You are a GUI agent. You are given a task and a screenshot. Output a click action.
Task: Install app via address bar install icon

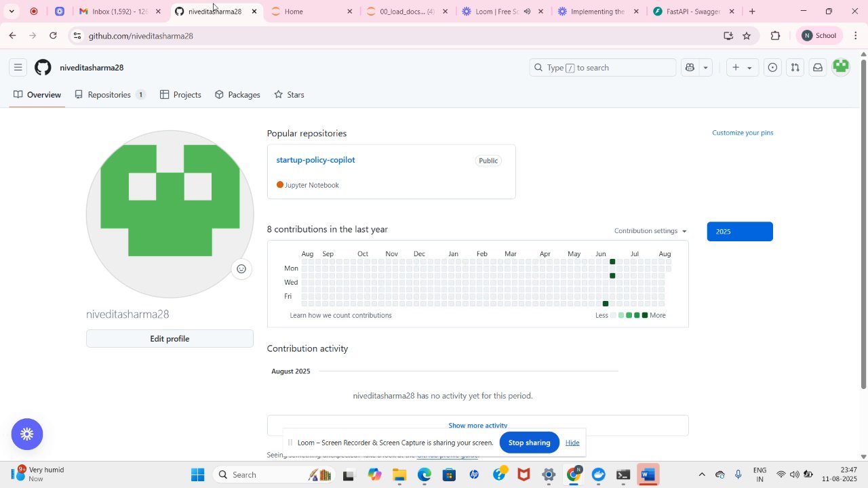[728, 35]
